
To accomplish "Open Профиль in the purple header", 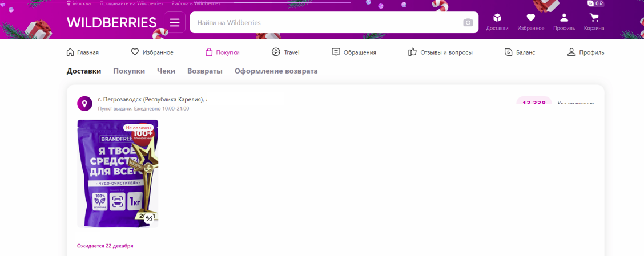I will [564, 22].
